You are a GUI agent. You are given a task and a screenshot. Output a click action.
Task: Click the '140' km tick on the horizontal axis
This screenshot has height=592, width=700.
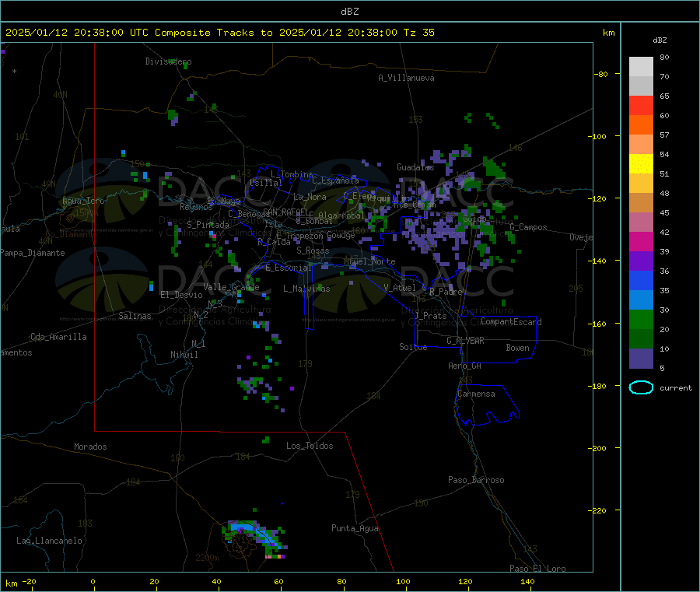pyautogui.click(x=527, y=581)
